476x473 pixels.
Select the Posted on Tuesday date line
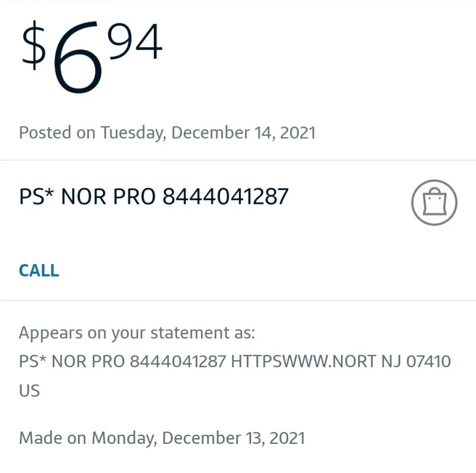tap(167, 133)
